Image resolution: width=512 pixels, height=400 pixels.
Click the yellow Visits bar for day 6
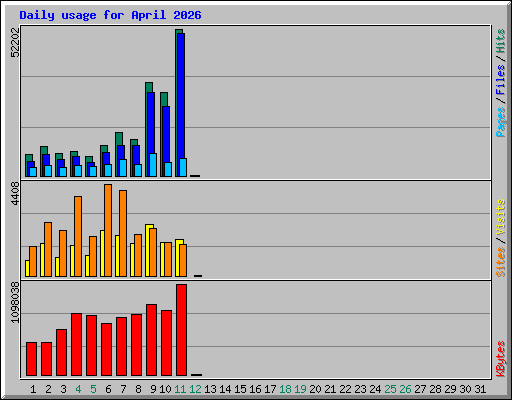[102, 253]
